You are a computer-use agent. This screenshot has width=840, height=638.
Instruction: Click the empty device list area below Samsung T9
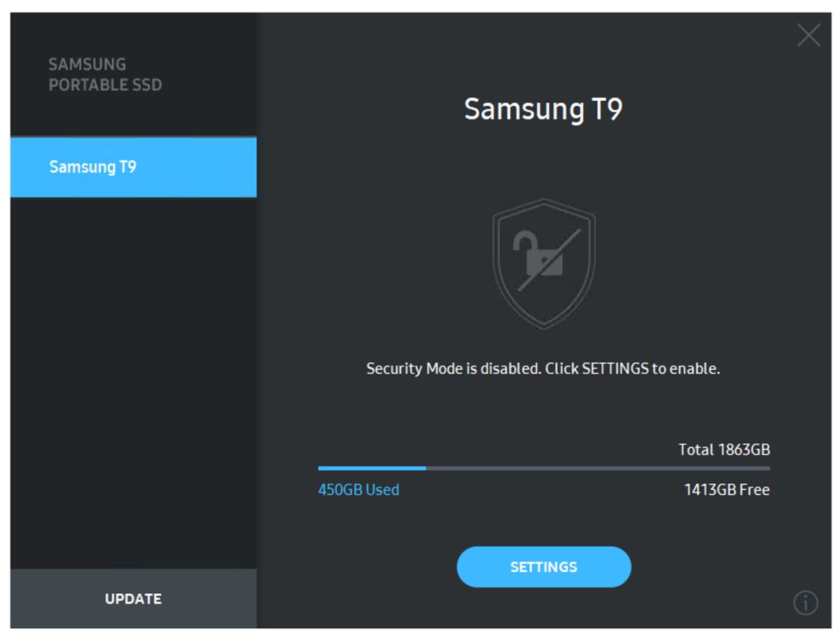pos(133,382)
